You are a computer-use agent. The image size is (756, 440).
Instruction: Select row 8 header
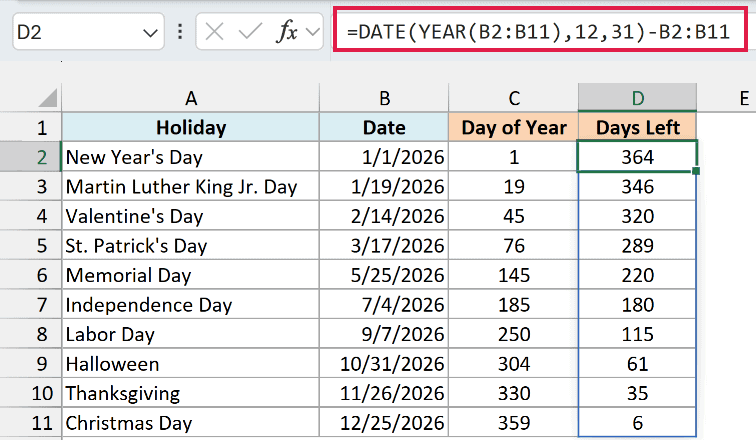pos(31,334)
